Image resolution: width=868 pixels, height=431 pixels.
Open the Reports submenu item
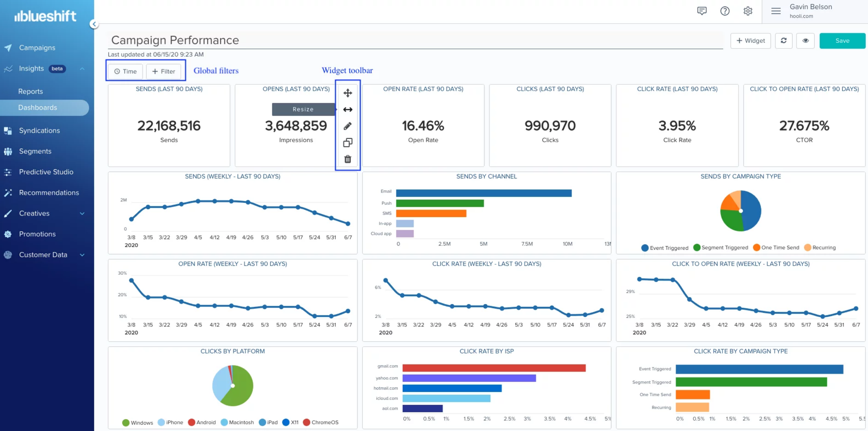point(30,91)
